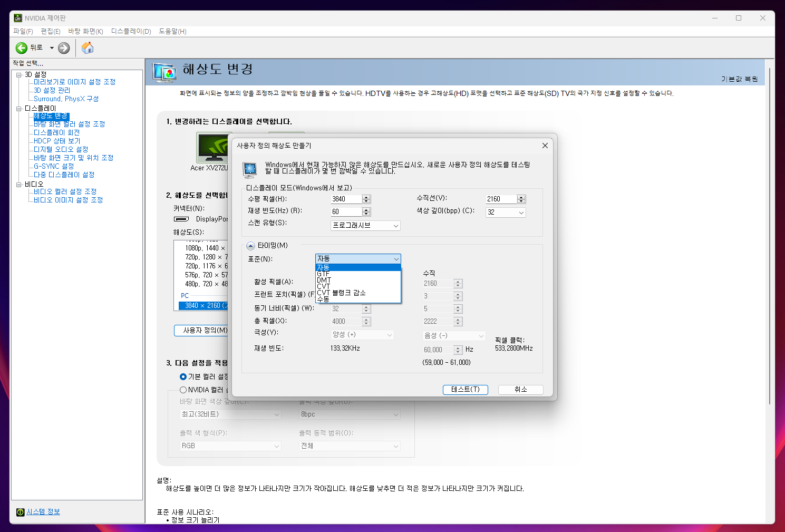Open G-SYNC 설정 page
This screenshot has height=532, width=785.
[x=54, y=167]
